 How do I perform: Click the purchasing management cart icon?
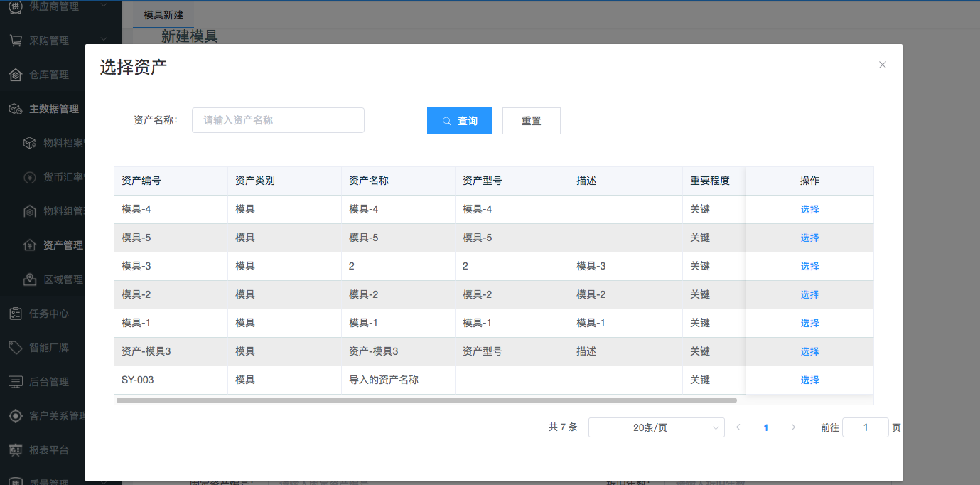point(15,41)
